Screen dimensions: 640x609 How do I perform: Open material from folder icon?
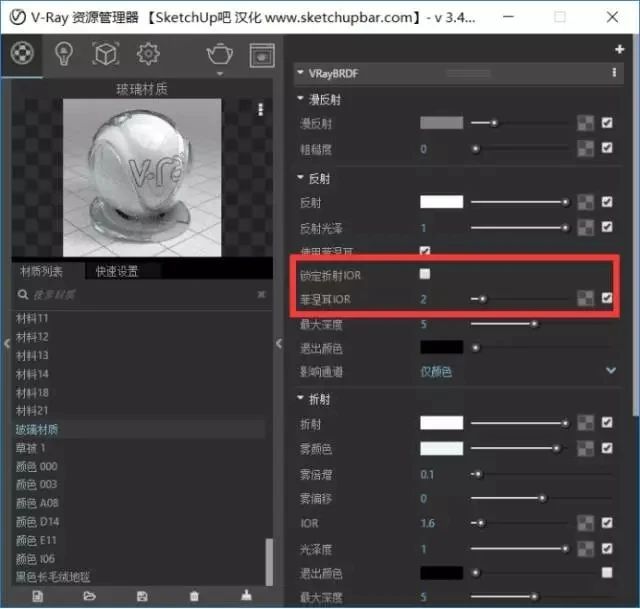(89, 596)
